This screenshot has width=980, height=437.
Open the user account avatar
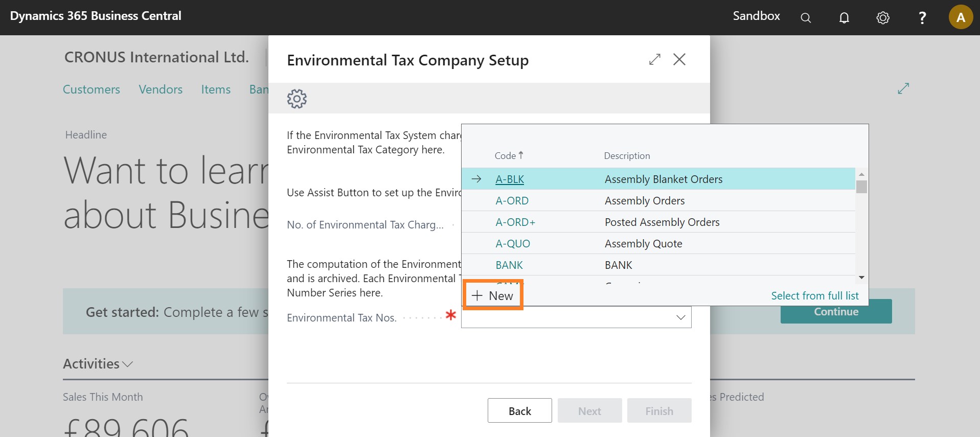[x=961, y=18]
